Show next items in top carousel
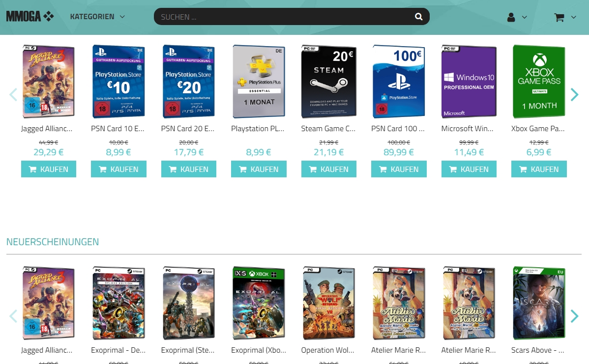The height and width of the screenshot is (364, 589). [574, 95]
